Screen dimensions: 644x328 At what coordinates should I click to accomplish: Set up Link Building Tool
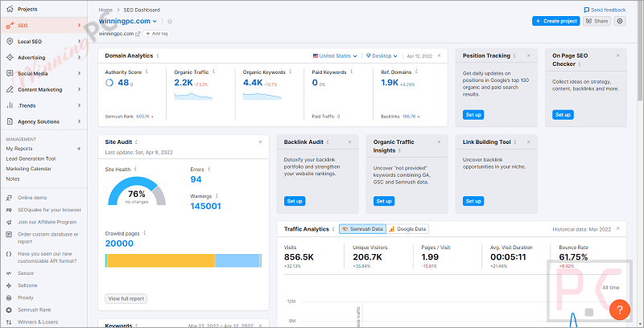[473, 201]
